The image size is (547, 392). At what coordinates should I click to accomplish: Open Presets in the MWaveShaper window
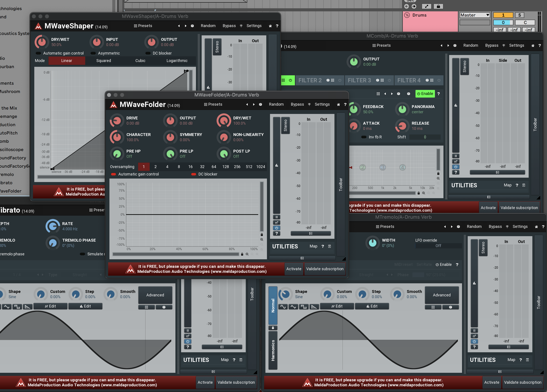[143, 26]
